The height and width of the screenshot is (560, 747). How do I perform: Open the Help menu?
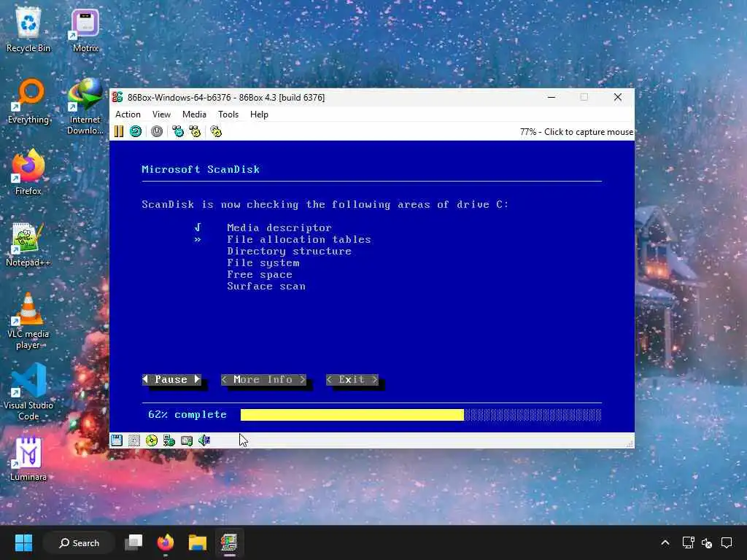click(259, 114)
